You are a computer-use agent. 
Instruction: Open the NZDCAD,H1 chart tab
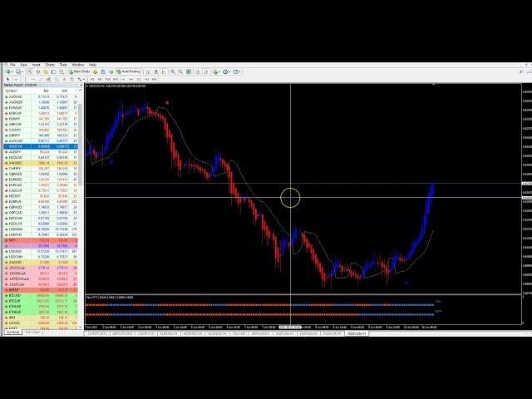[356, 332]
